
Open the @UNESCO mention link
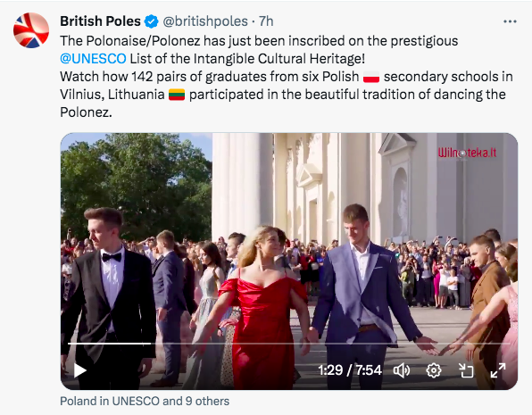[93, 59]
